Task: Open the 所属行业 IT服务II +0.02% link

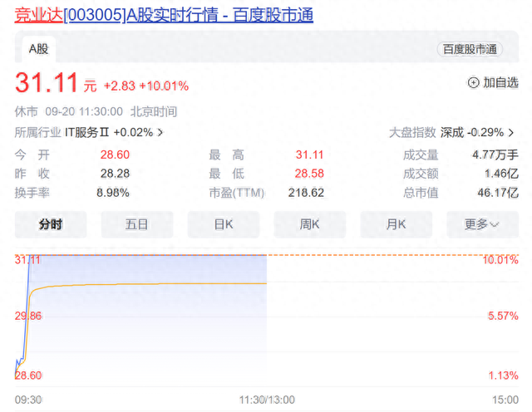Action: 89,132
